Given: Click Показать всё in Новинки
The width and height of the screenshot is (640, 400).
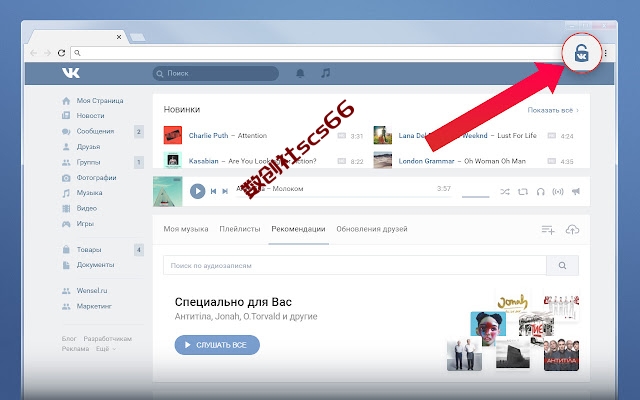Looking at the screenshot, I should [553, 110].
